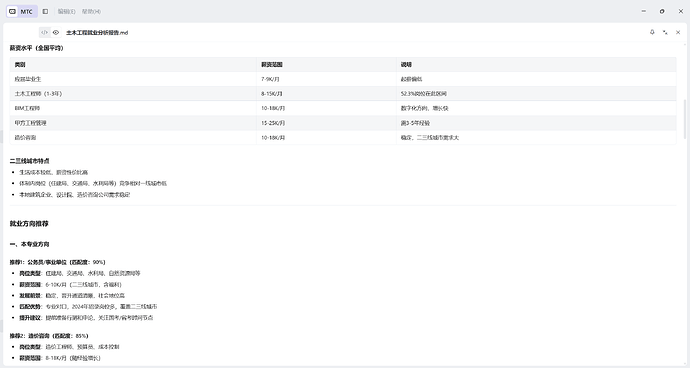The height and width of the screenshot is (368, 690).
Task: Minimize the MTC window
Action: (x=644, y=11)
